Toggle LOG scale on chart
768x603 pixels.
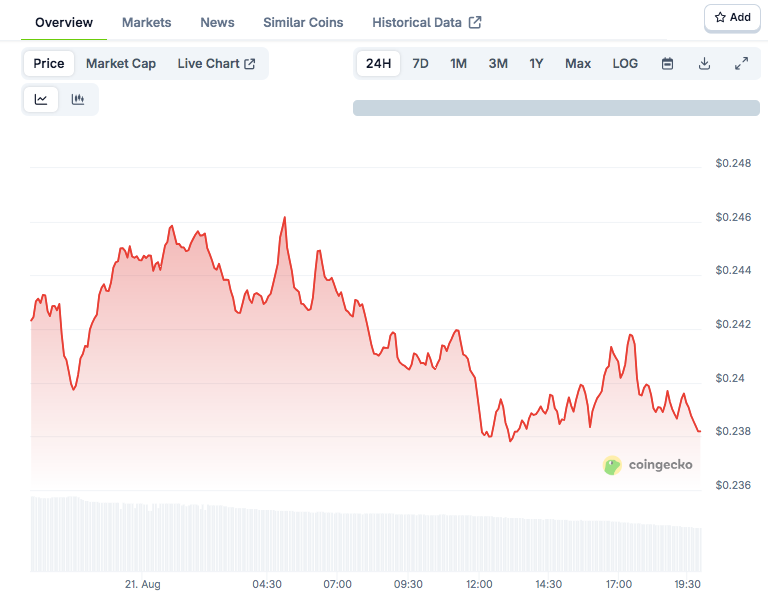pyautogui.click(x=625, y=64)
